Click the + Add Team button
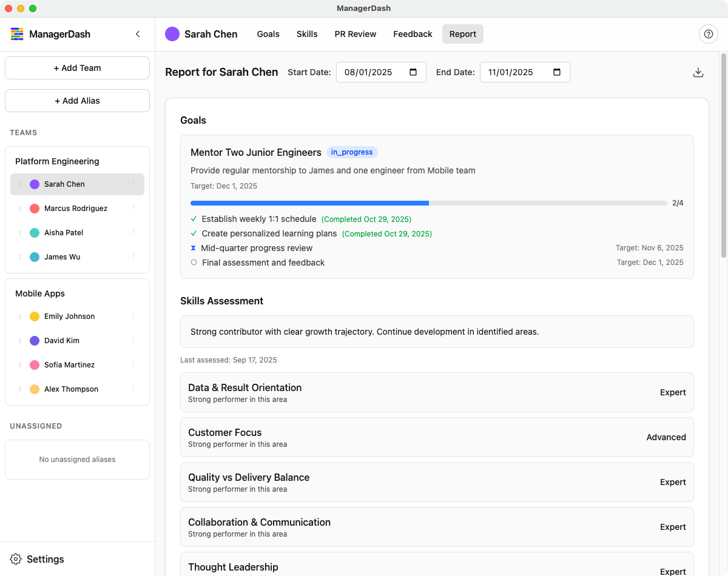This screenshot has width=728, height=576. pos(77,68)
